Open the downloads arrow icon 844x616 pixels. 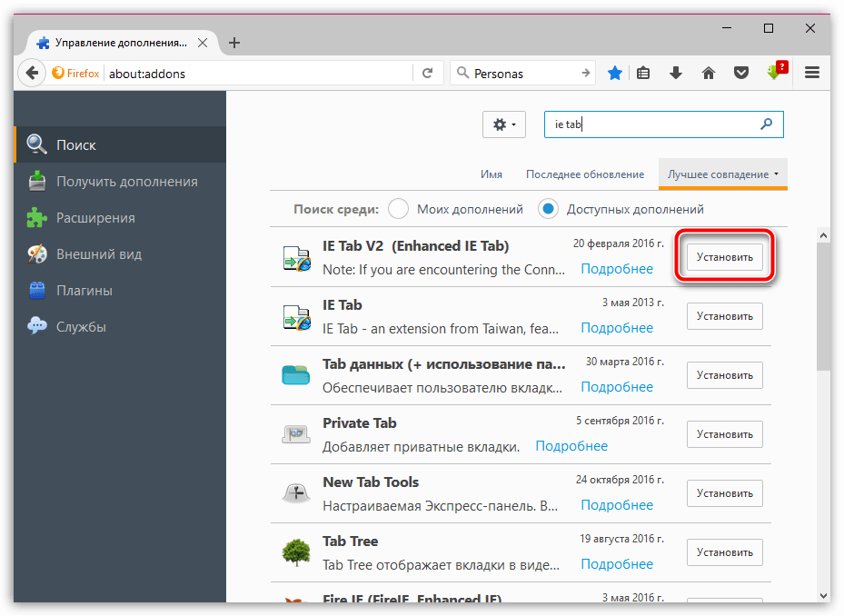pos(676,73)
